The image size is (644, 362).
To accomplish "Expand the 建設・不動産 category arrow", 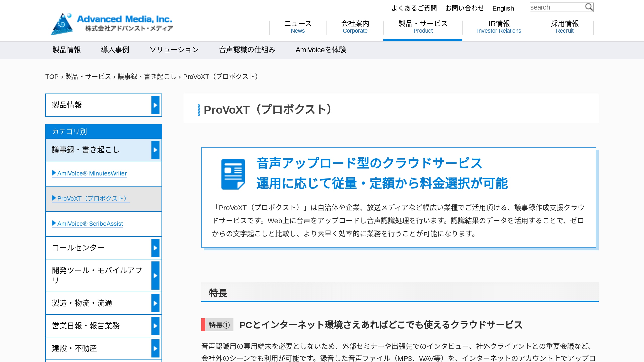I will point(155,348).
